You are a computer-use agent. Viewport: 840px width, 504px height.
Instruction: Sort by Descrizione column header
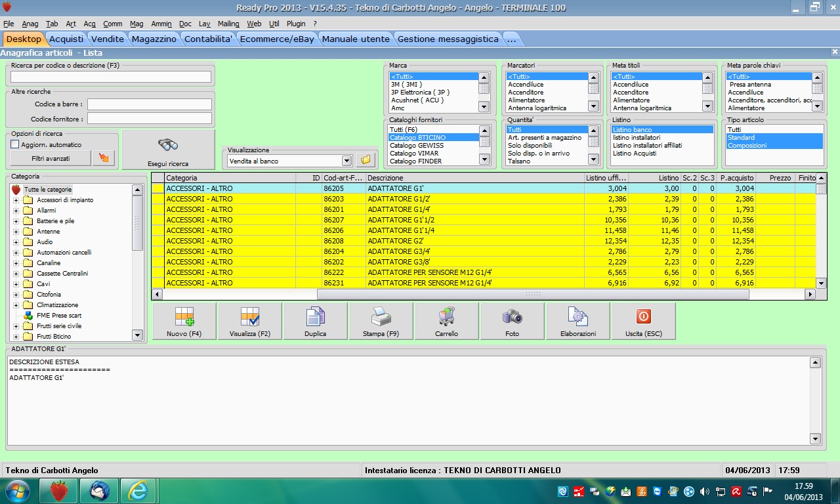point(474,178)
